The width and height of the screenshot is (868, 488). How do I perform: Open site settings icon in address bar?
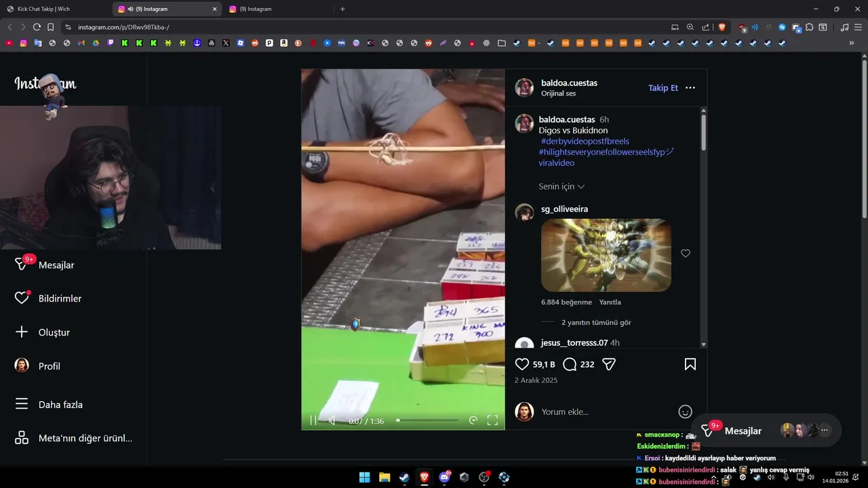(68, 27)
